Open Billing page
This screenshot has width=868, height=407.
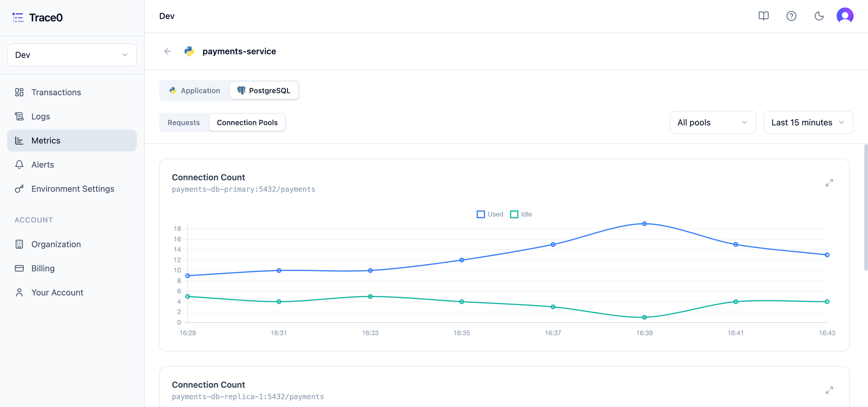72,268
